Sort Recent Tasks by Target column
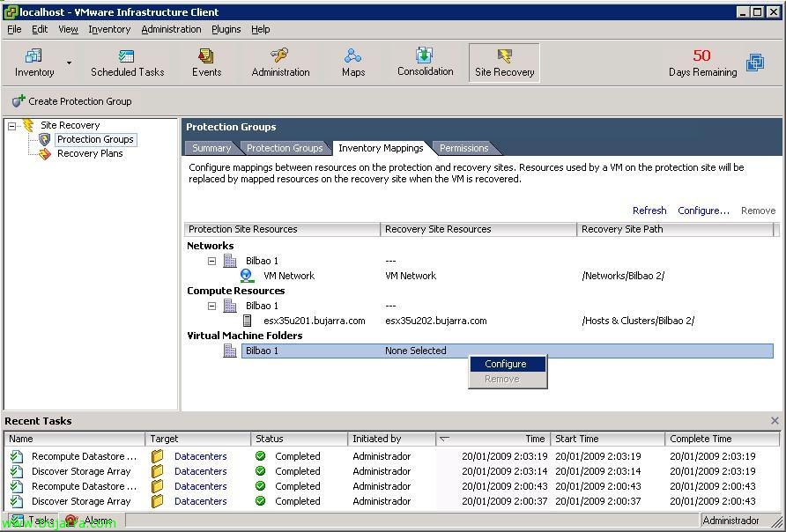The height and width of the screenshot is (532, 786). (x=198, y=439)
